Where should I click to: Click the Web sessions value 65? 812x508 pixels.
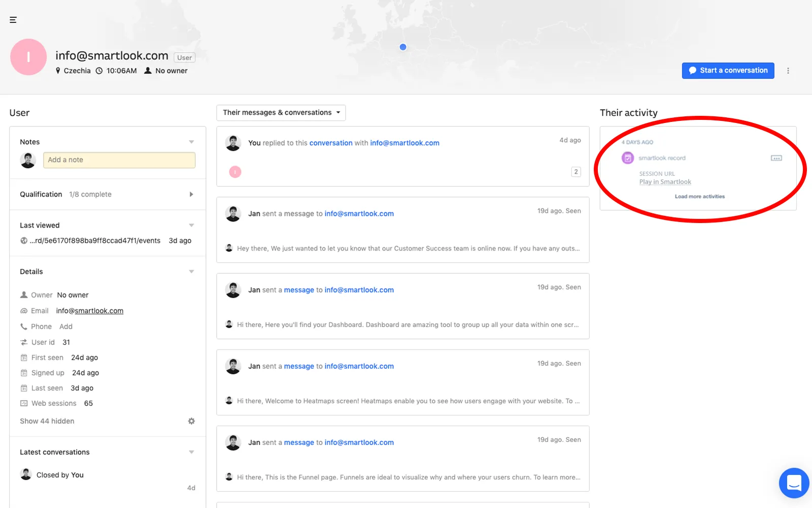pyautogui.click(x=88, y=403)
